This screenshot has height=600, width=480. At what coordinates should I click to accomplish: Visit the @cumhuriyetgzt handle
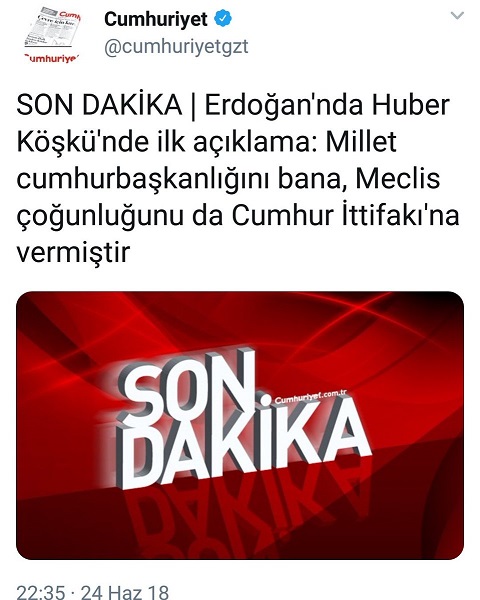point(176,47)
